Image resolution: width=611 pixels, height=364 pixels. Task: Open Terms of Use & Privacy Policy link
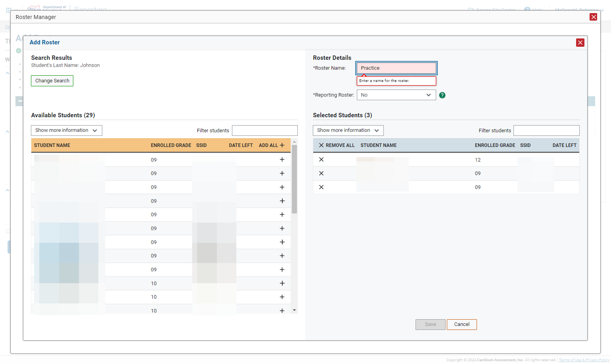click(584, 360)
